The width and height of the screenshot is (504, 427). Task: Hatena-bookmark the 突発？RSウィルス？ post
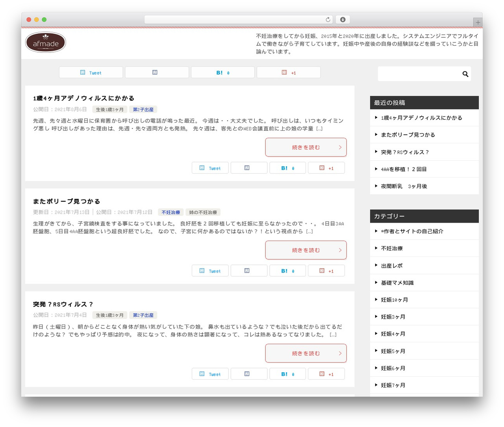pos(287,374)
